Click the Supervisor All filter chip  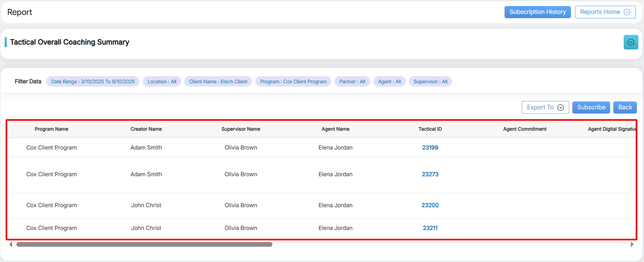pyautogui.click(x=430, y=82)
